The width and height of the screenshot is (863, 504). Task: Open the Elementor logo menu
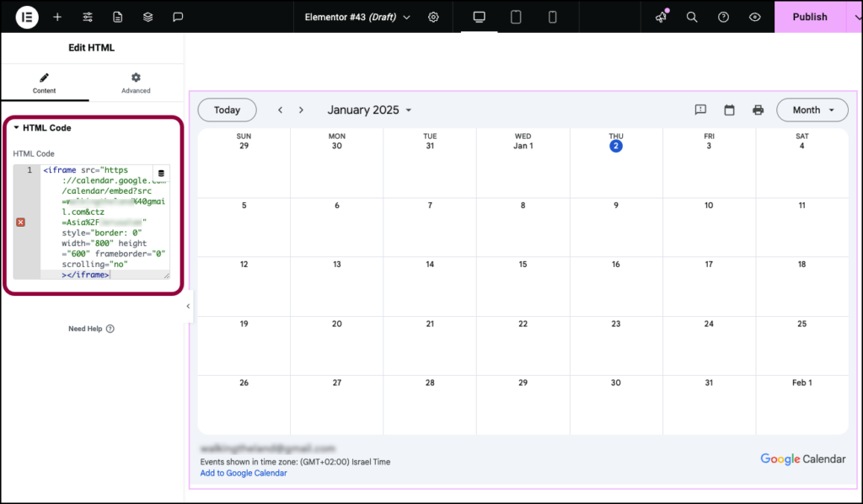25,17
